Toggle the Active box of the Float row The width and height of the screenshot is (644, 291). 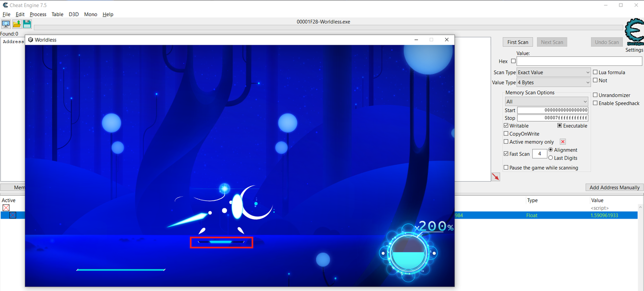13,215
